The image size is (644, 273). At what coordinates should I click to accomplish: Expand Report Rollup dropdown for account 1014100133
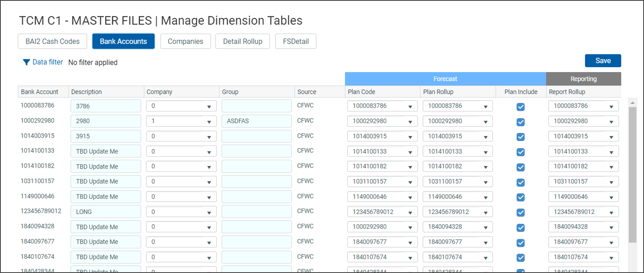pyautogui.click(x=583, y=151)
